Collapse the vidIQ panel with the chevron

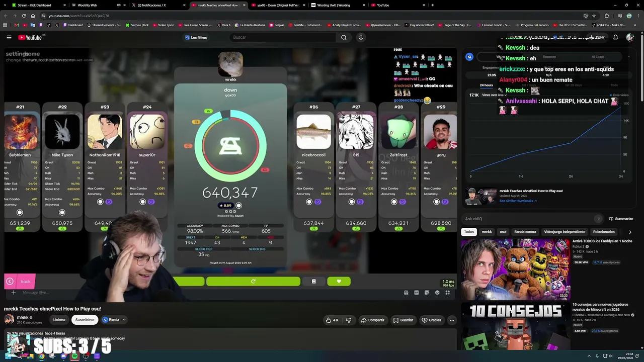click(x=628, y=57)
